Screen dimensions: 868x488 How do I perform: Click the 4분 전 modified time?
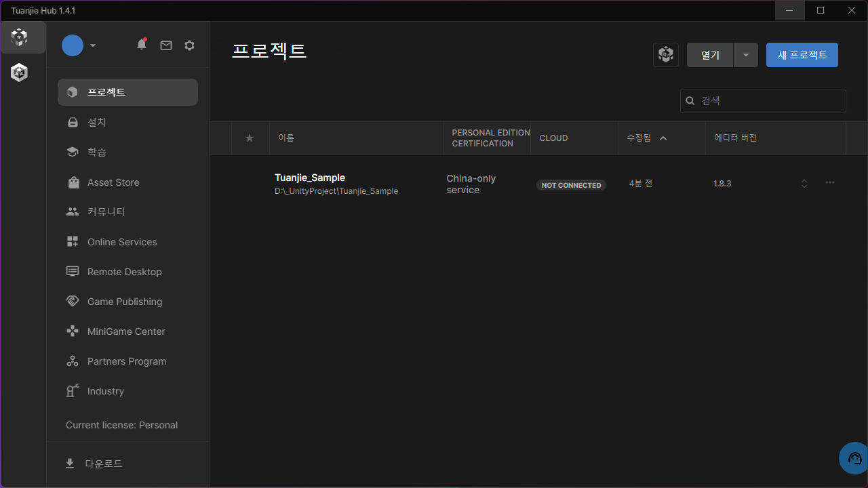point(641,184)
